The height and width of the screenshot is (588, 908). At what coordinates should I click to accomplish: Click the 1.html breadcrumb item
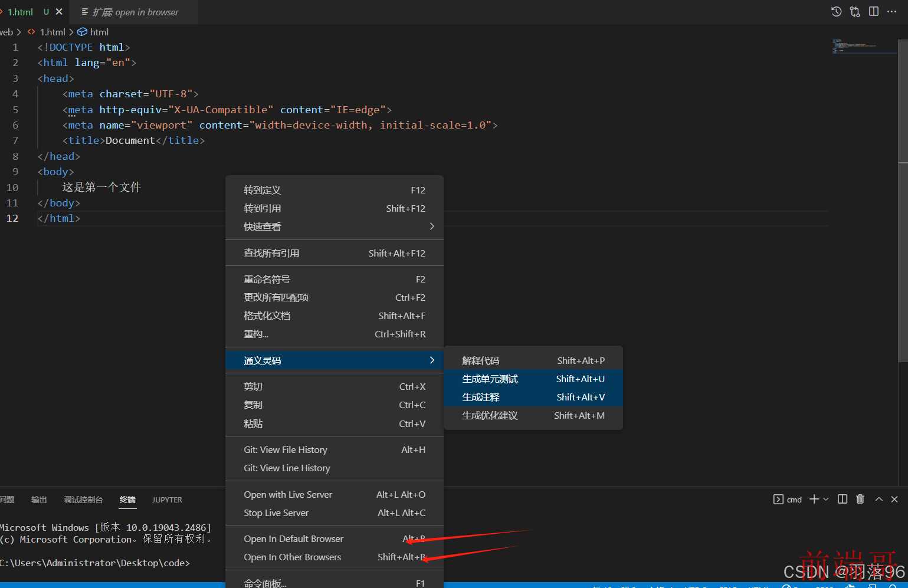(53, 32)
